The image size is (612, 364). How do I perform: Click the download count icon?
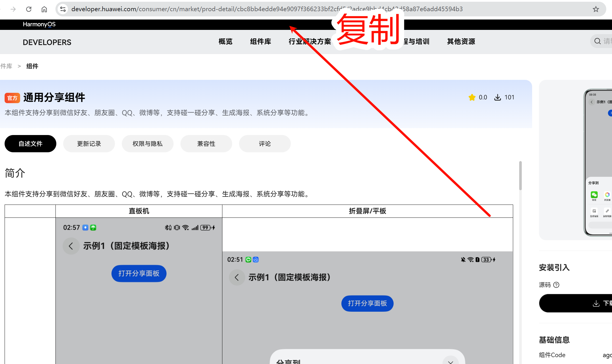[x=497, y=97]
